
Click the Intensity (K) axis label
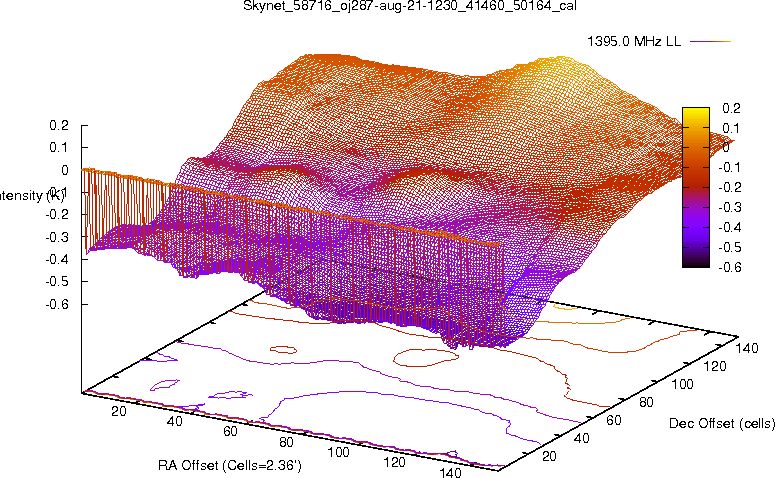pyautogui.click(x=32, y=196)
